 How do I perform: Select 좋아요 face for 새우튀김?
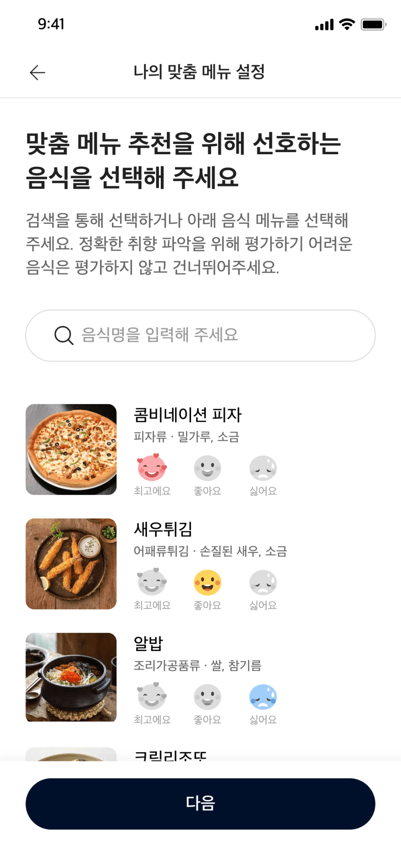point(207,582)
